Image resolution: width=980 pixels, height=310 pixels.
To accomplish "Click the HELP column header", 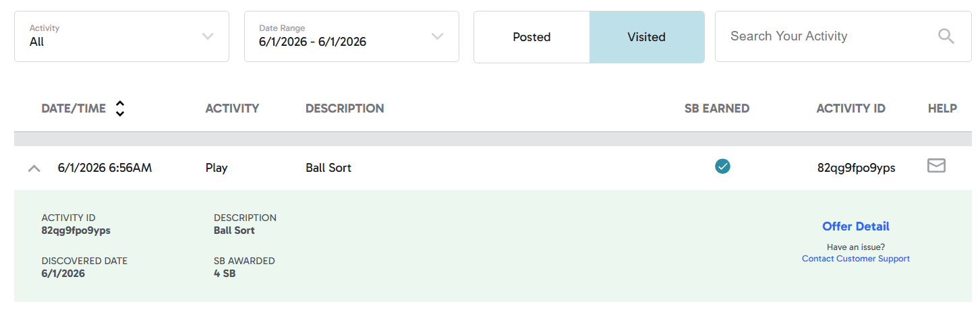I will 942,108.
